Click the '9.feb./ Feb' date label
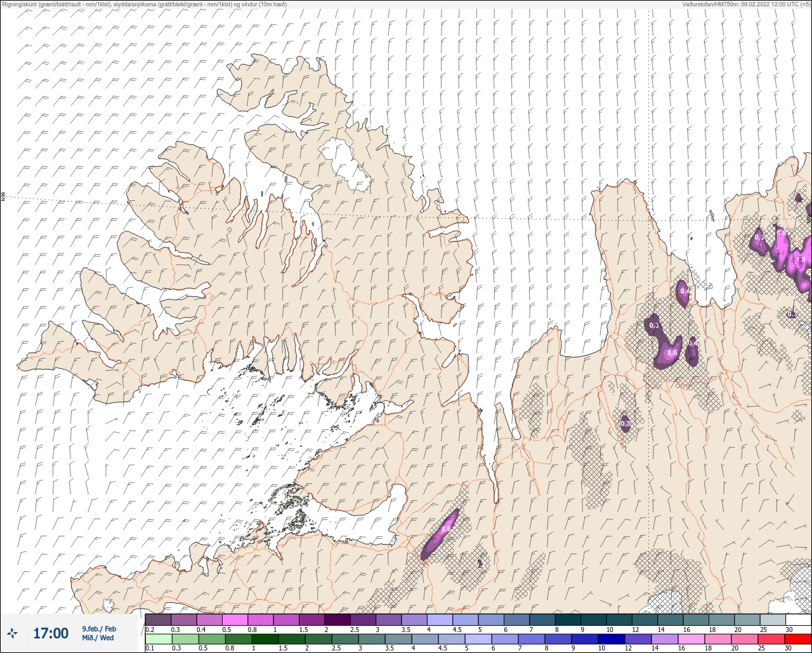The height and width of the screenshot is (653, 812). click(99, 628)
